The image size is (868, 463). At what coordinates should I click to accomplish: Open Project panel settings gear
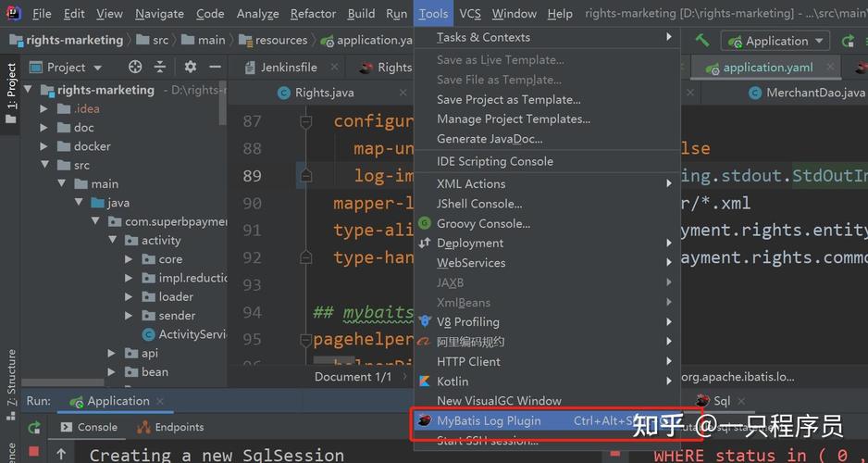pos(191,68)
